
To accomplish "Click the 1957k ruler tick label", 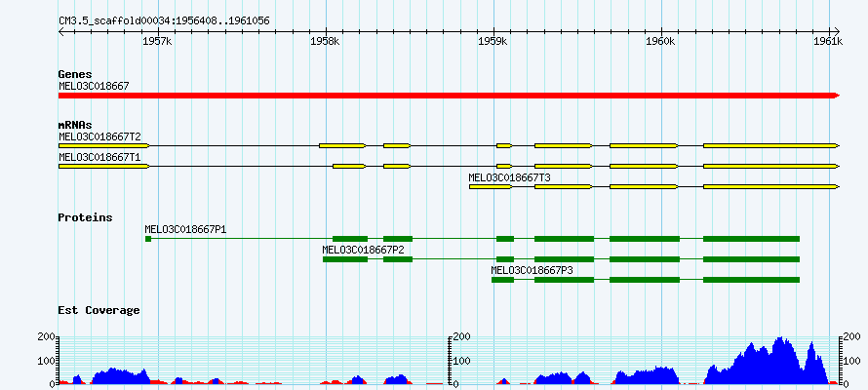I will tap(158, 42).
